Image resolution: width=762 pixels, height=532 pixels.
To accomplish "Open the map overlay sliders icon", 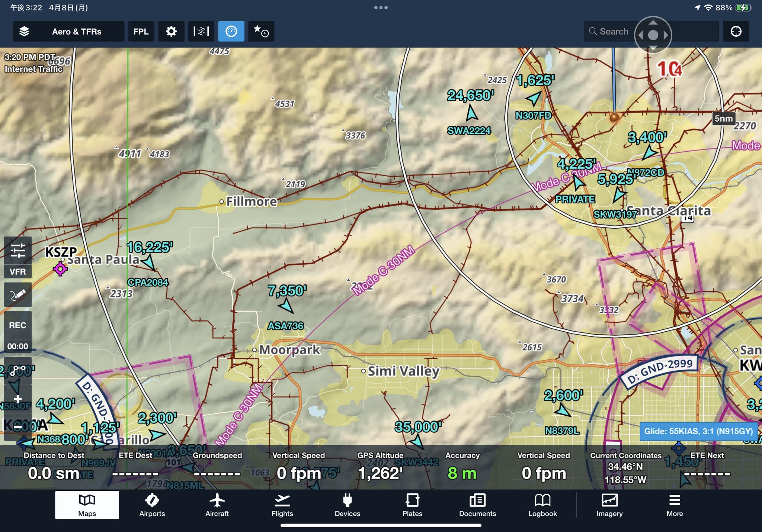I will (18, 251).
